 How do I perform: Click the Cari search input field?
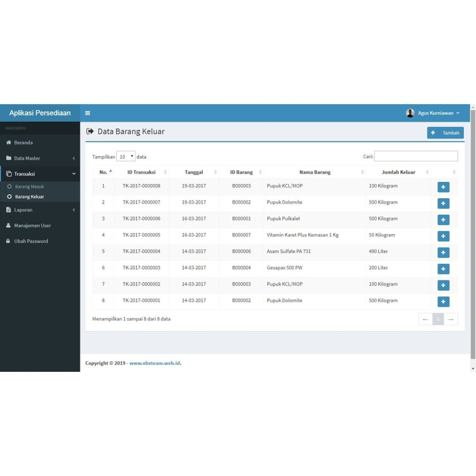tap(416, 156)
